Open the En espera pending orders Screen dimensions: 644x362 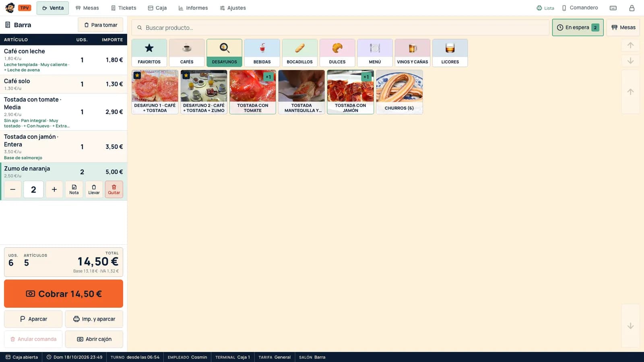click(578, 27)
